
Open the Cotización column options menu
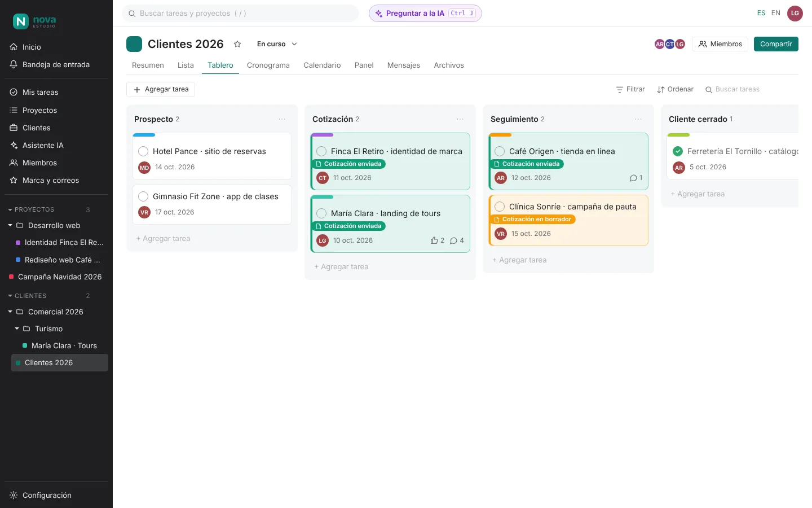[460, 119]
